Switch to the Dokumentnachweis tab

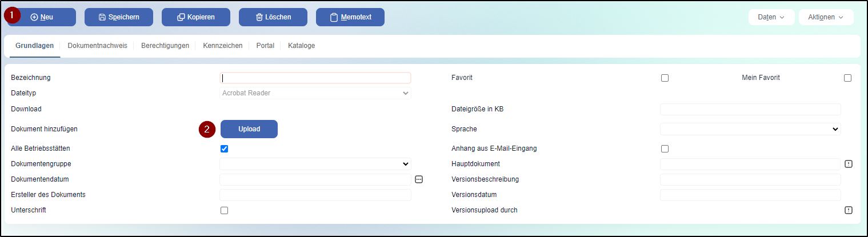[97, 46]
